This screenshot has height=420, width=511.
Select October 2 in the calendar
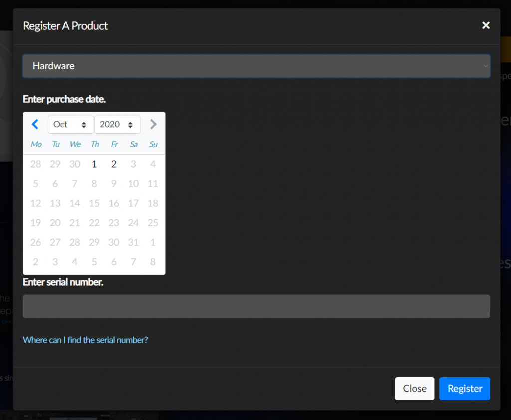click(114, 164)
